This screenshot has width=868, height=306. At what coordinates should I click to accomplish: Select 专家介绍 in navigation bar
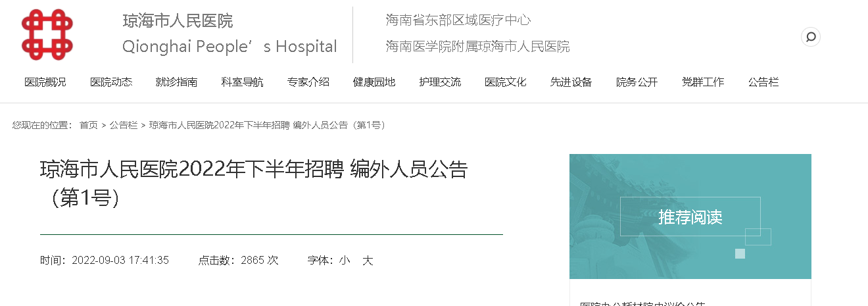click(308, 82)
